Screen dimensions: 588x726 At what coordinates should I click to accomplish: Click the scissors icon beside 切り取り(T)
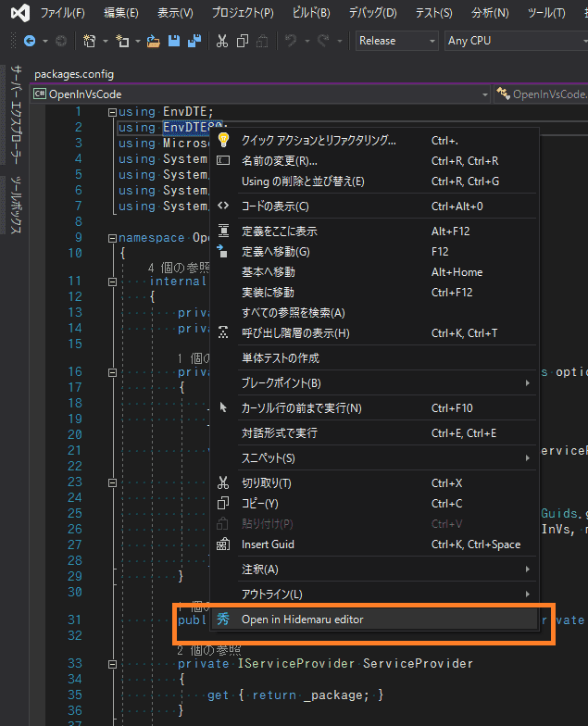[x=223, y=483]
